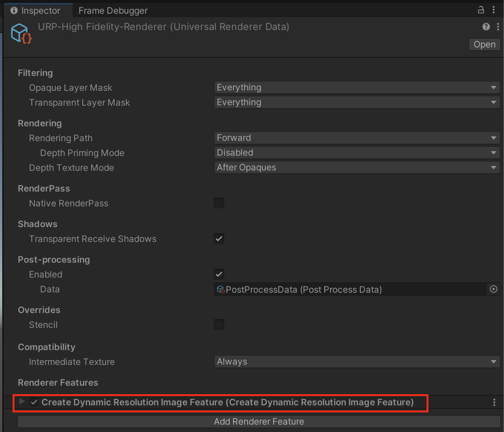
Task: Disable the Create Dynamic Resolution Image Feature checkbox
Action: pos(34,402)
